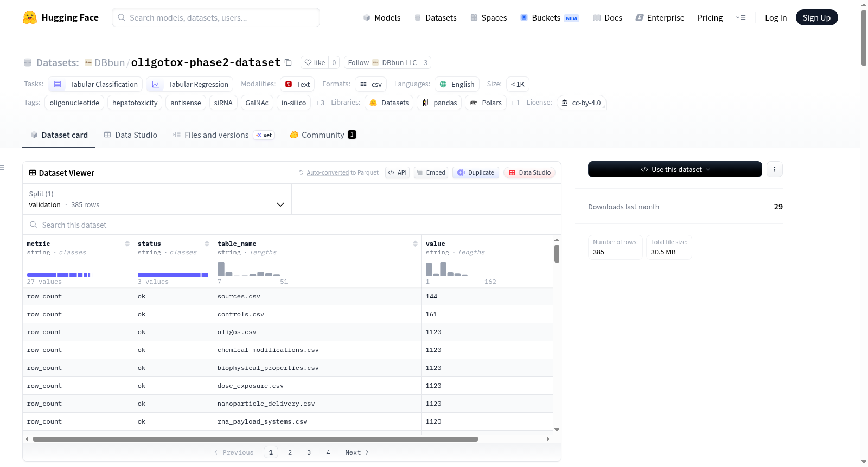The width and height of the screenshot is (868, 467).
Task: Open the API button in Dataset Viewer
Action: (397, 172)
